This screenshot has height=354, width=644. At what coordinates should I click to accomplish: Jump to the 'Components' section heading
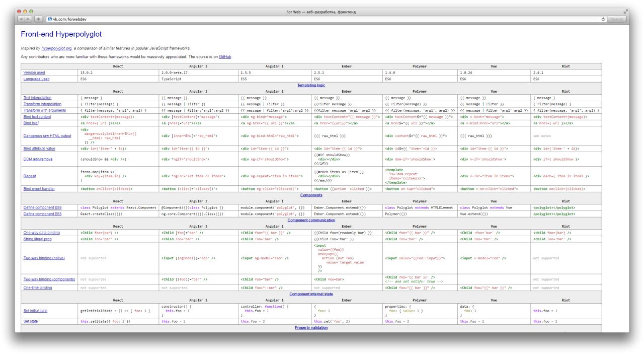(x=311, y=194)
